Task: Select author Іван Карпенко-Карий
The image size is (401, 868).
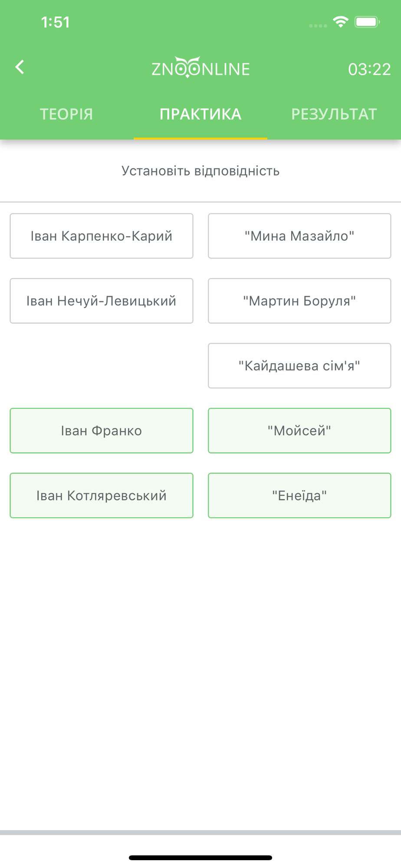Action: coord(102,236)
